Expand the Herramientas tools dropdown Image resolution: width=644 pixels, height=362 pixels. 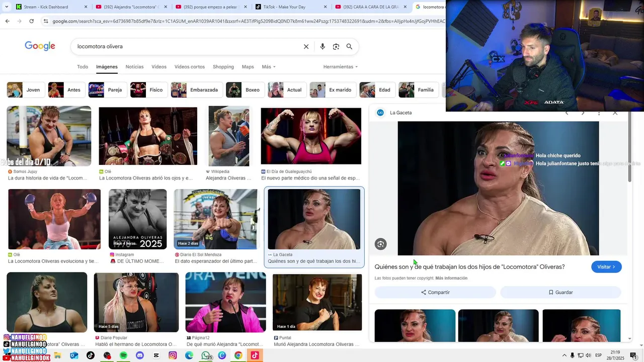(x=341, y=67)
